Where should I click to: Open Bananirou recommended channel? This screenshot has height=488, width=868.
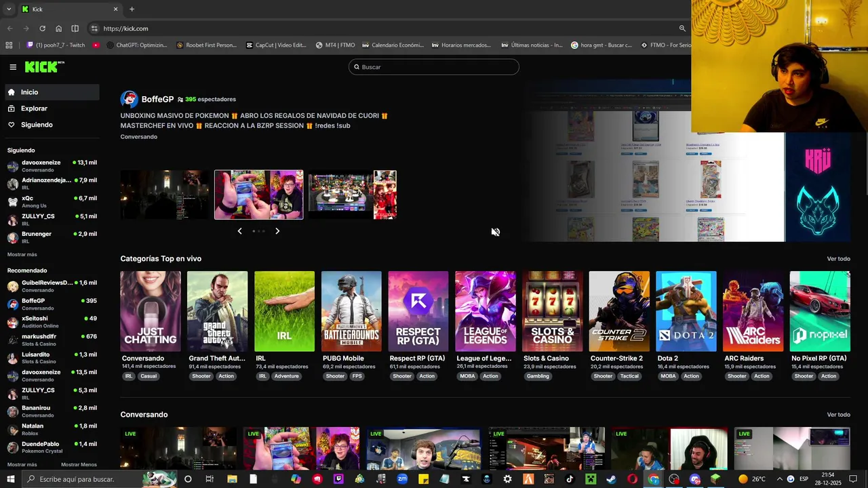coord(52,411)
